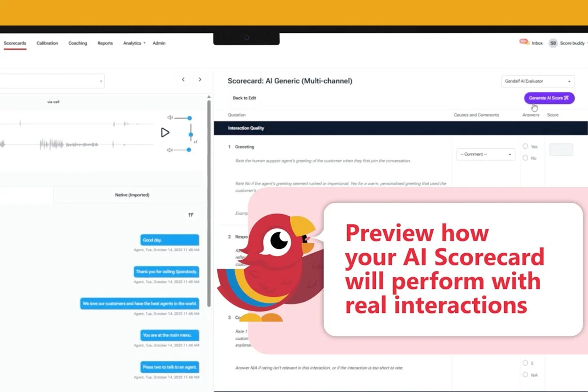Expand the Analytics menu
This screenshot has width=588, height=392.
134,43
